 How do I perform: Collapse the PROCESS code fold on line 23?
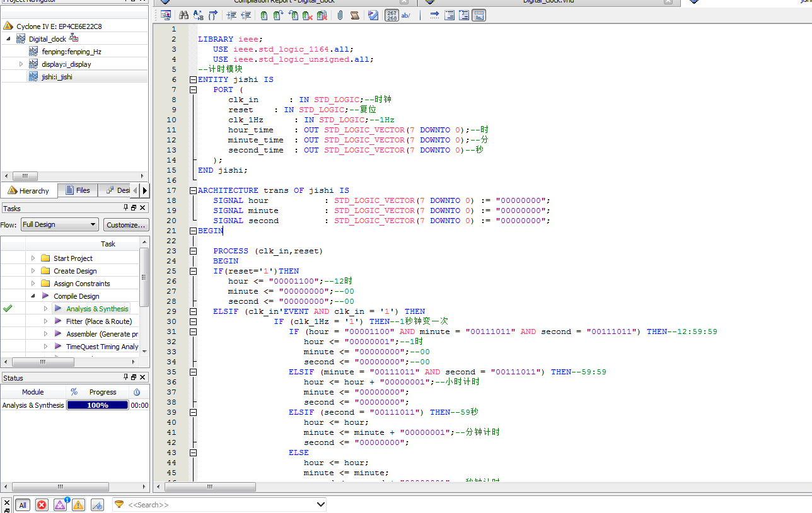pos(193,251)
